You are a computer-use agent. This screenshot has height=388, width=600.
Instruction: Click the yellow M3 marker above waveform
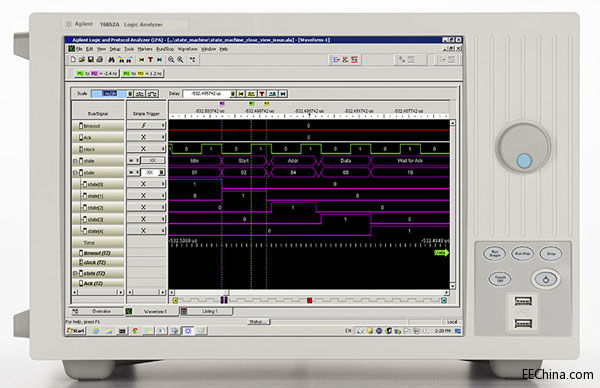tap(266, 103)
